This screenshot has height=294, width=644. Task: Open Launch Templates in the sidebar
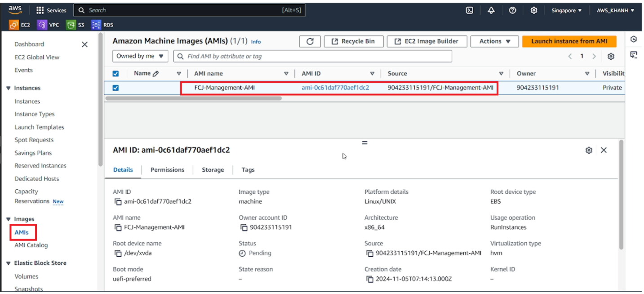coord(39,127)
